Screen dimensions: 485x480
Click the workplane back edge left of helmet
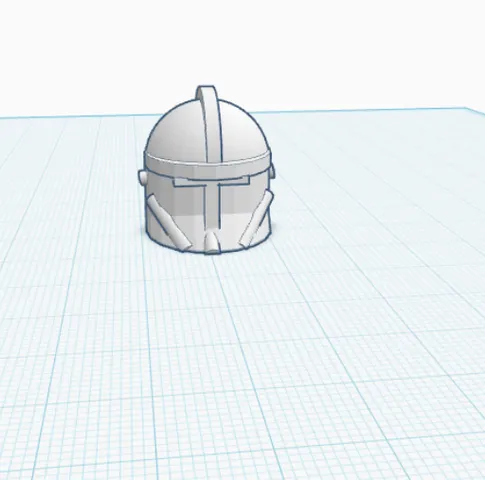(73, 116)
